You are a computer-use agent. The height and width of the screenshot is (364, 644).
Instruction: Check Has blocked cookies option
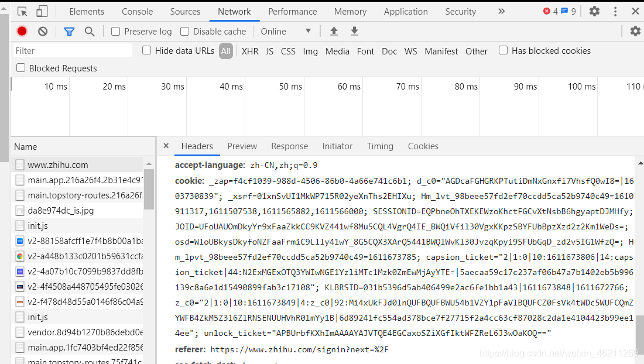click(503, 50)
